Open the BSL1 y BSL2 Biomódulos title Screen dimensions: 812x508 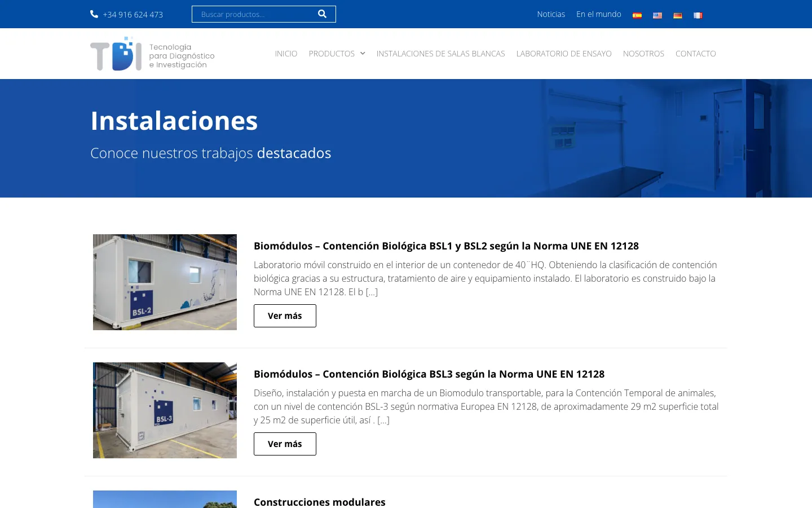click(x=446, y=246)
